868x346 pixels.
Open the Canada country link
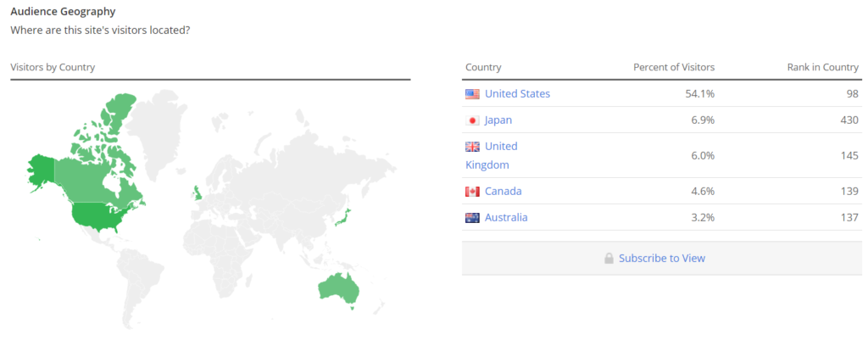tap(504, 192)
